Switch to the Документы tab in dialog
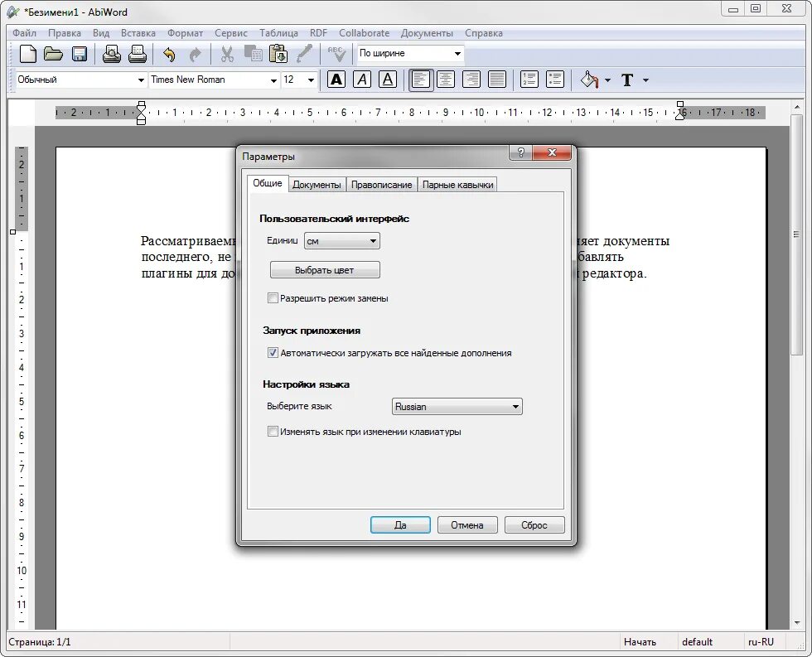This screenshot has width=812, height=657. coord(317,184)
